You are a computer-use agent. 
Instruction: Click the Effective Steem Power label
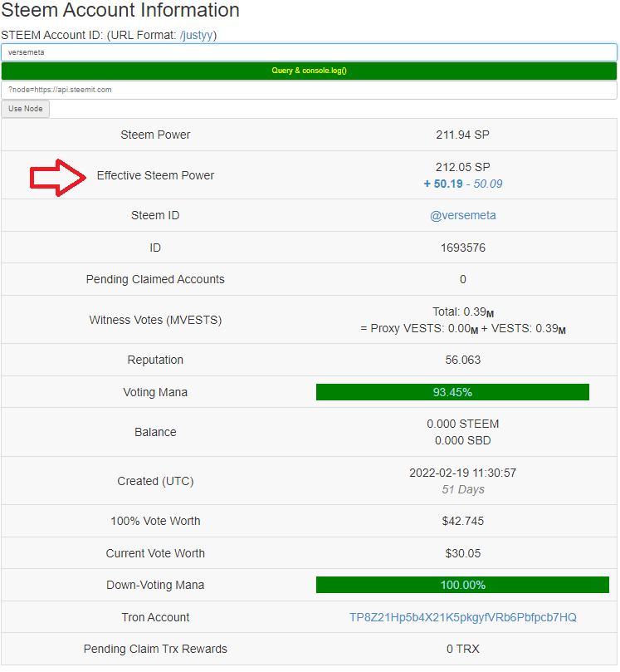pyautogui.click(x=155, y=176)
